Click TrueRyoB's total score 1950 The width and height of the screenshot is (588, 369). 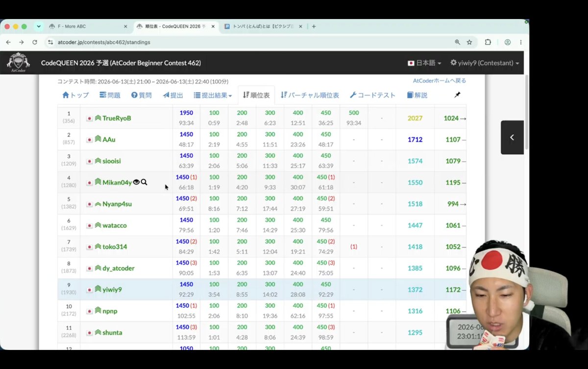coord(186,113)
